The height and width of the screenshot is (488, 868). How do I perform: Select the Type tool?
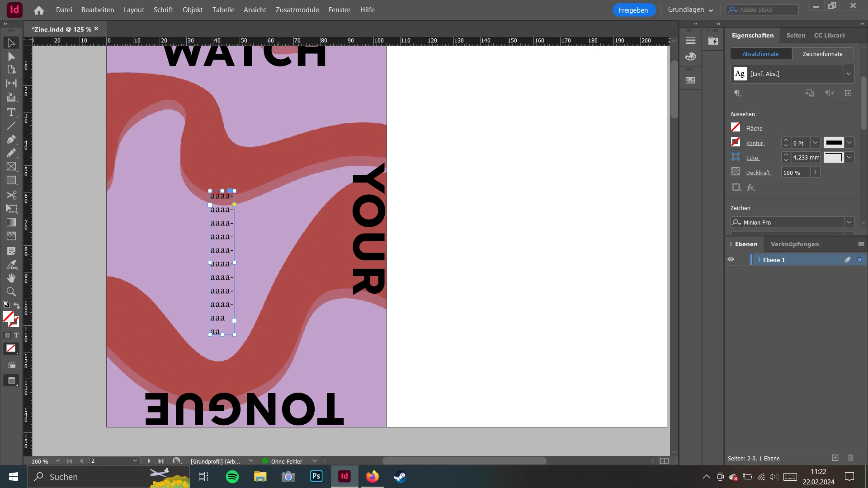coord(11,112)
